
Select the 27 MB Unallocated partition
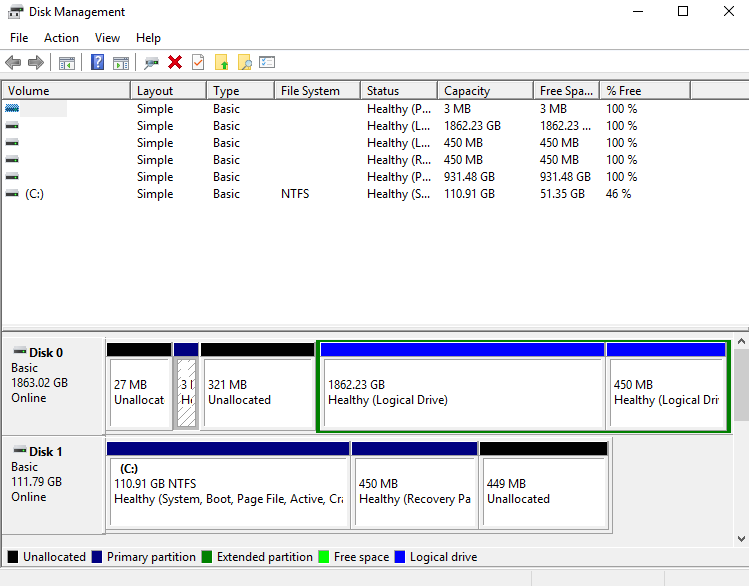click(x=139, y=386)
